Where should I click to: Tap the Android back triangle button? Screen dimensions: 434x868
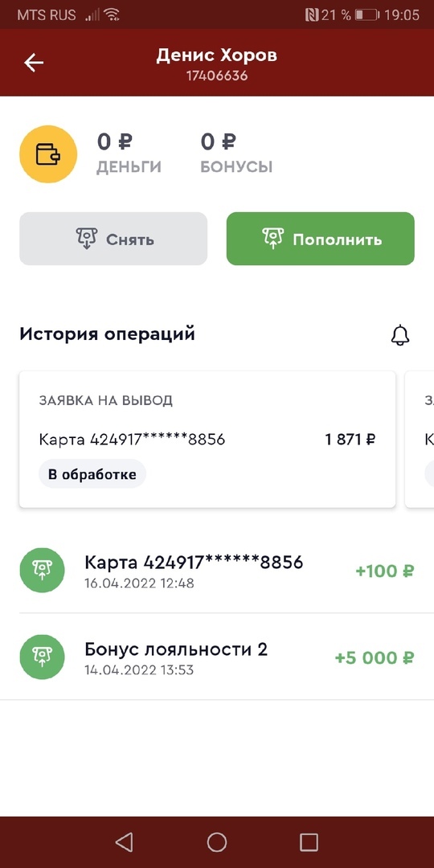click(x=124, y=842)
